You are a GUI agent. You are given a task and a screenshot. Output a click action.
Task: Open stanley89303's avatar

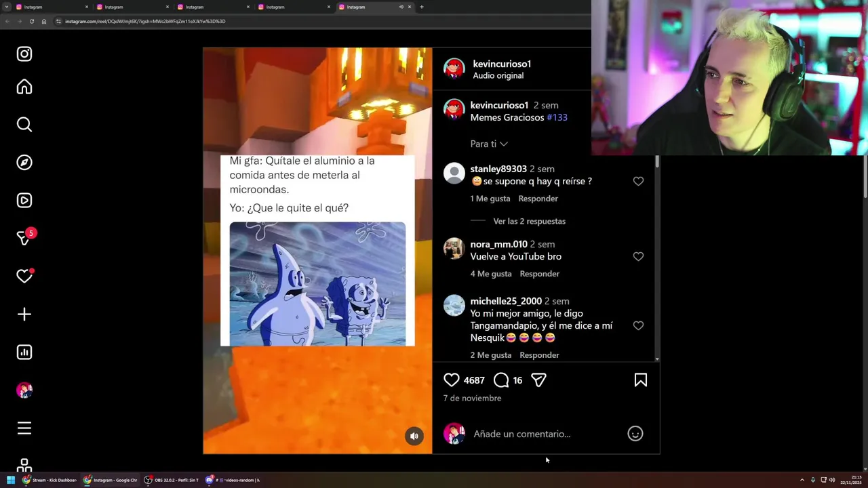[x=454, y=173]
